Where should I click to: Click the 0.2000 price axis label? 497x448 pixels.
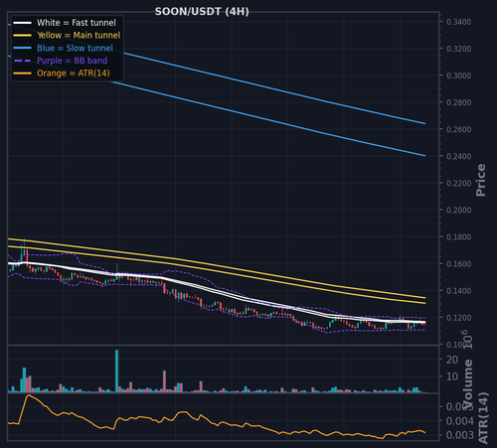[458, 210]
